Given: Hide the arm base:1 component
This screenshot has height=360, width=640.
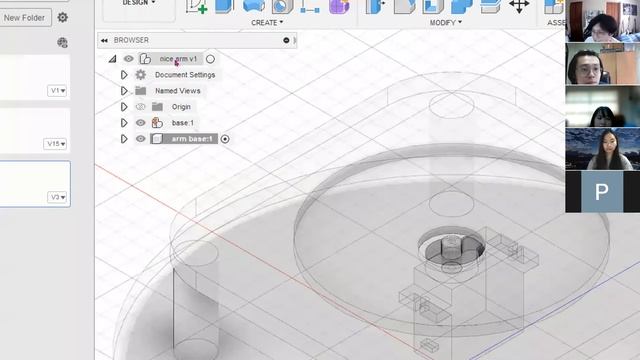Looking at the screenshot, I should click(x=140, y=139).
